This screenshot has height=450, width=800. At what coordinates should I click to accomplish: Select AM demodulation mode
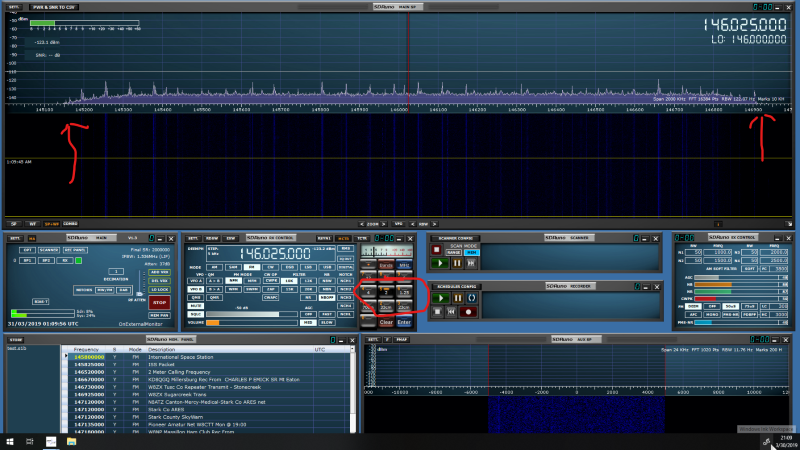(214, 267)
